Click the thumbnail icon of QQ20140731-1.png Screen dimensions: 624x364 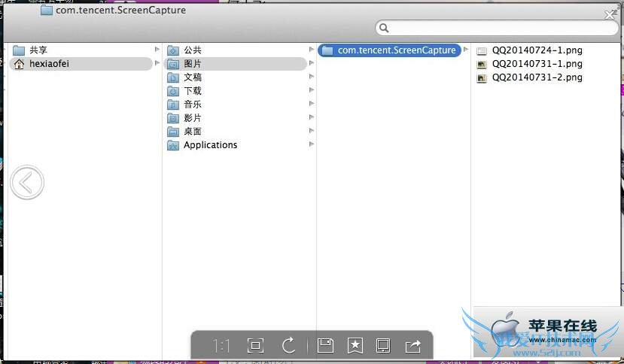coord(482,65)
